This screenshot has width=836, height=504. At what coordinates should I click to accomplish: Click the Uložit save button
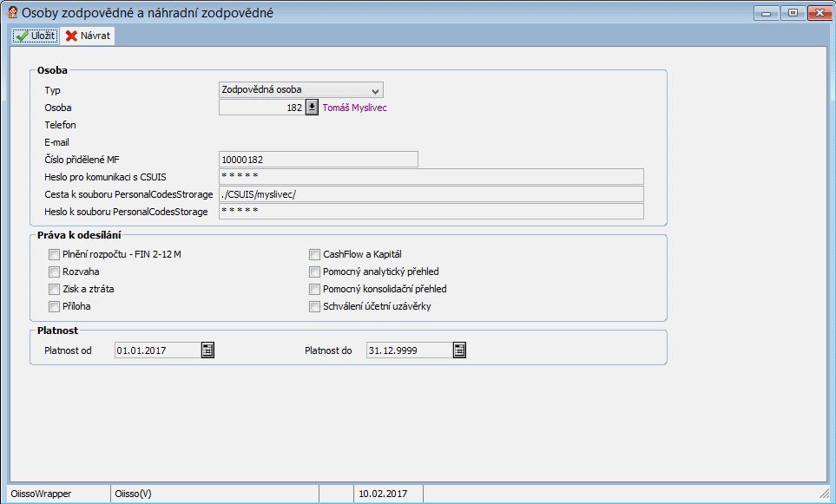point(35,36)
